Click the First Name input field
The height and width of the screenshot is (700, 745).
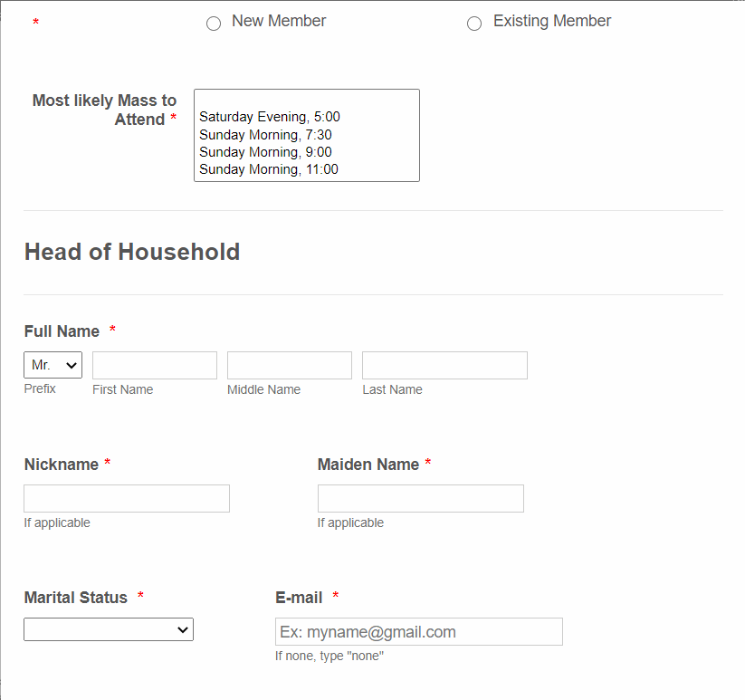(154, 365)
